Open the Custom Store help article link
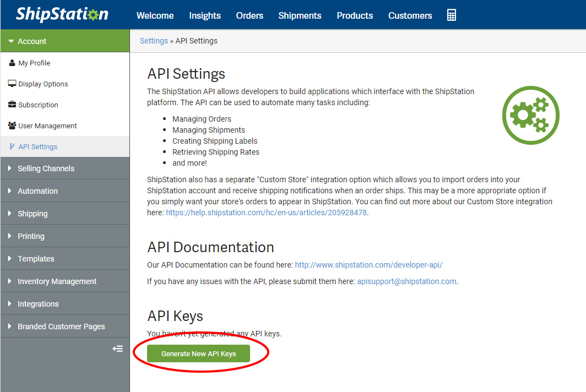The height and width of the screenshot is (392, 586). click(266, 213)
